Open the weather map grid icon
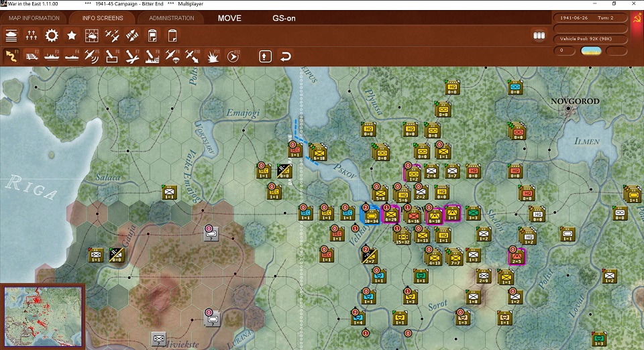Image resolution: width=644 pixels, height=350 pixels. pyautogui.click(x=92, y=36)
